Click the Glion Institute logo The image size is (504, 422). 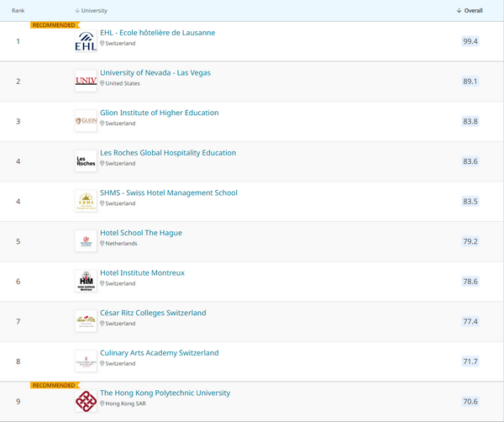[86, 121]
